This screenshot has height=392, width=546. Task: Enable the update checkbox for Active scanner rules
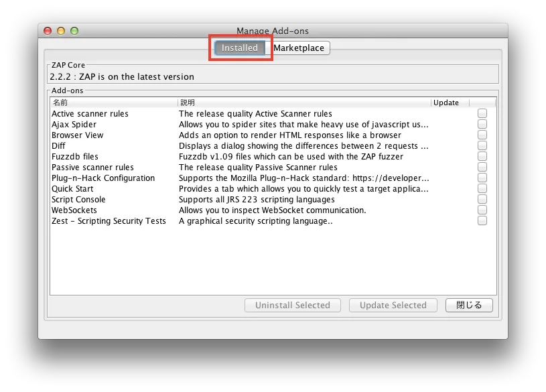point(482,113)
